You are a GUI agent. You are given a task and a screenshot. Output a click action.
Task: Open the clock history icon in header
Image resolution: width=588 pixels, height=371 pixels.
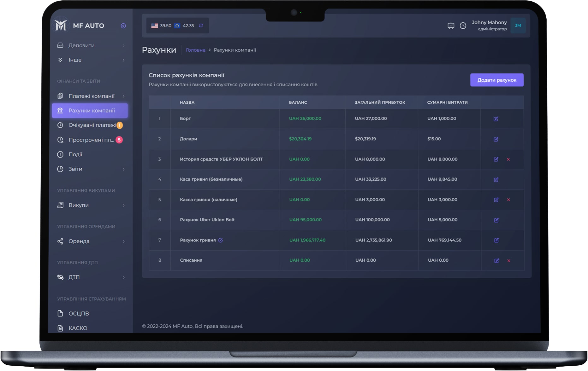click(463, 26)
